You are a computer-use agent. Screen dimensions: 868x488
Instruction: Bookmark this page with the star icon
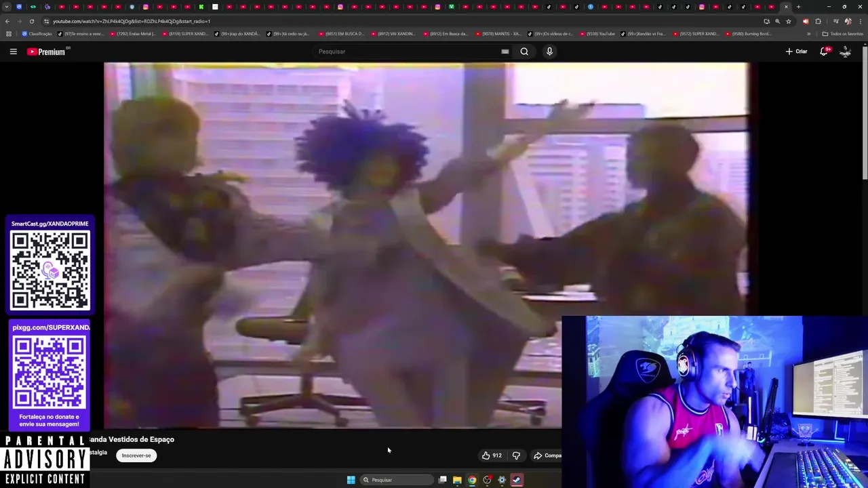pyautogui.click(x=788, y=21)
